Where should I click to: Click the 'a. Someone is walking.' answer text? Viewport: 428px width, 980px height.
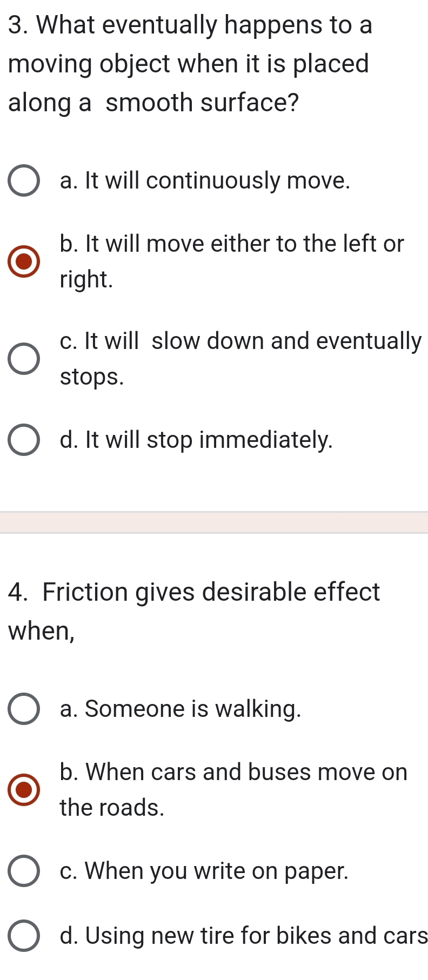(180, 709)
